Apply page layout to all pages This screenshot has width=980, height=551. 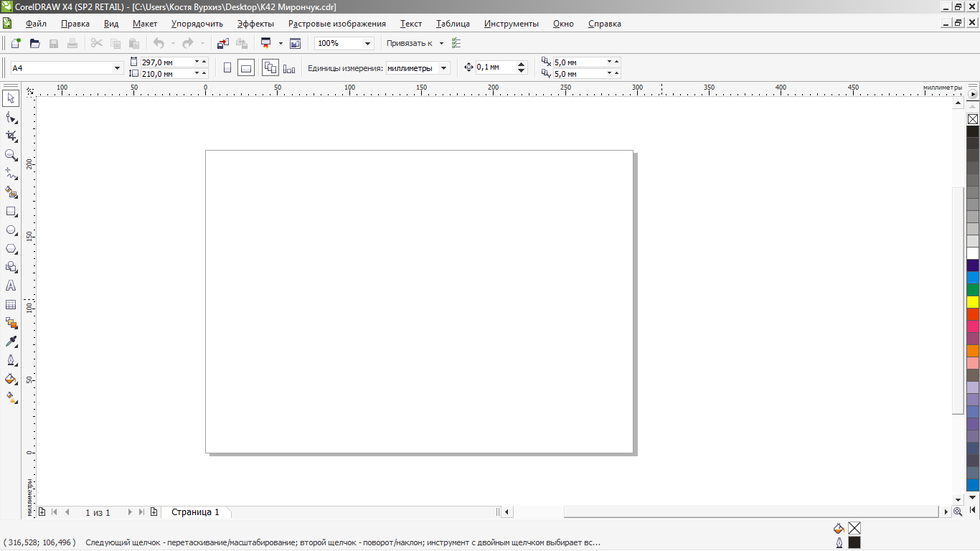[x=270, y=67]
